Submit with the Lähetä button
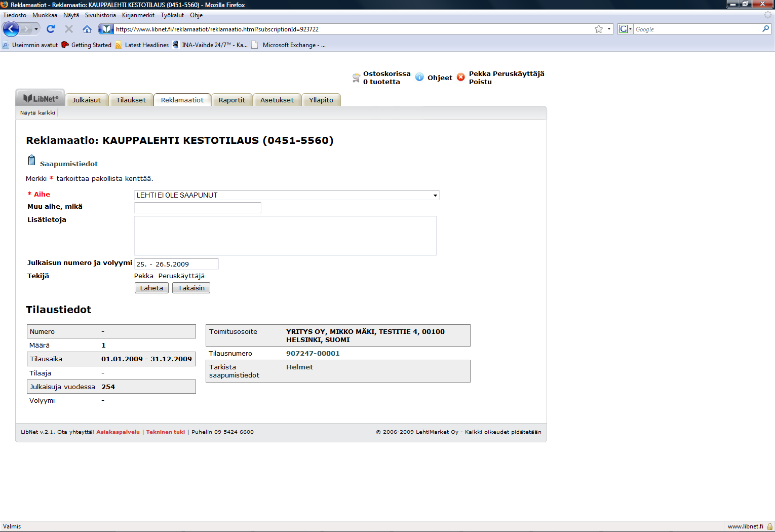775x532 pixels. pyautogui.click(x=151, y=288)
